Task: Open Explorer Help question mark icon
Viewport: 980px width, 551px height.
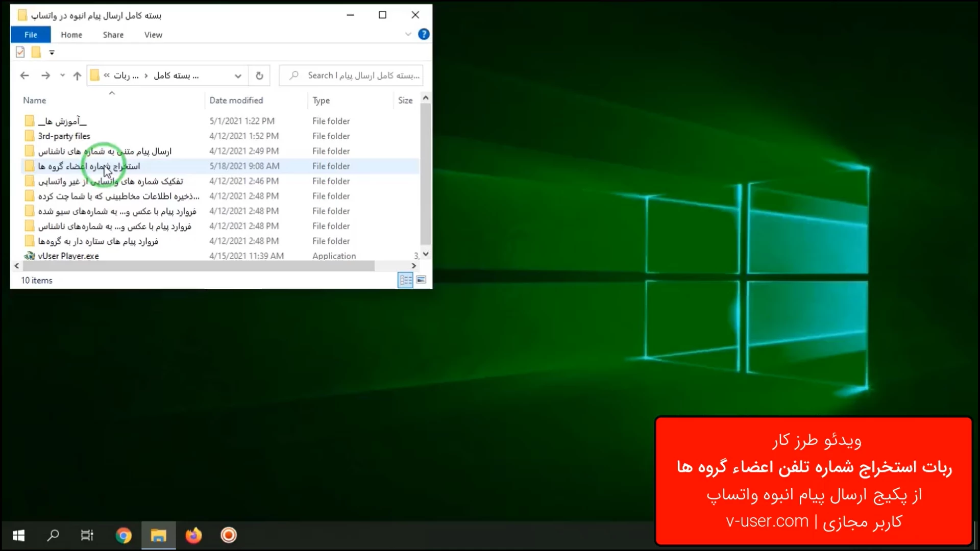Action: pos(423,34)
